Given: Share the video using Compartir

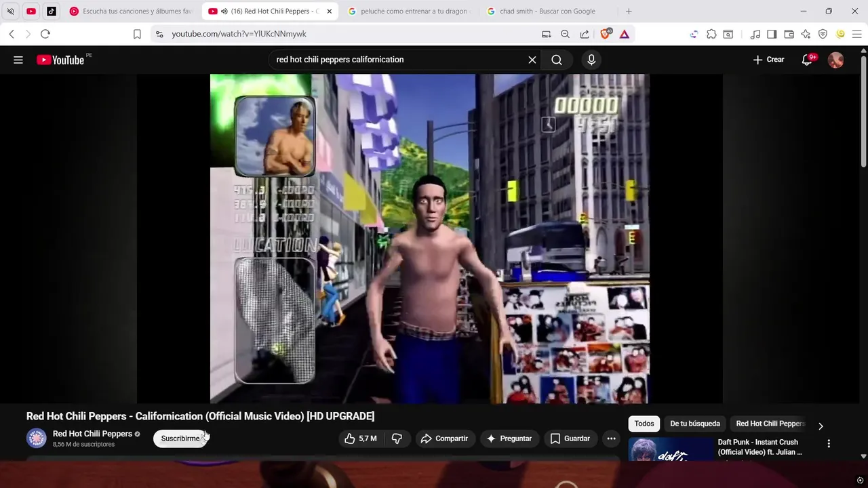Looking at the screenshot, I should point(445,439).
